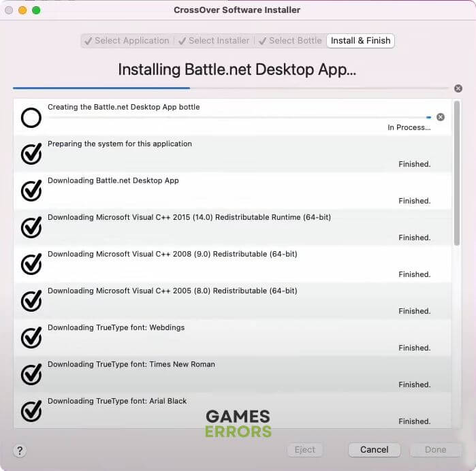
Task: Zoom the window with the green button
Action: pyautogui.click(x=36, y=10)
